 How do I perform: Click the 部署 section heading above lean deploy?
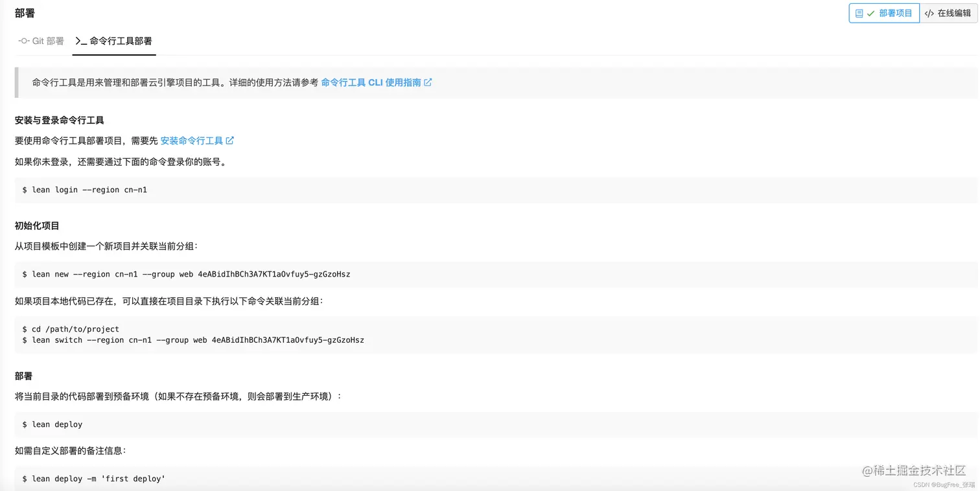click(23, 376)
